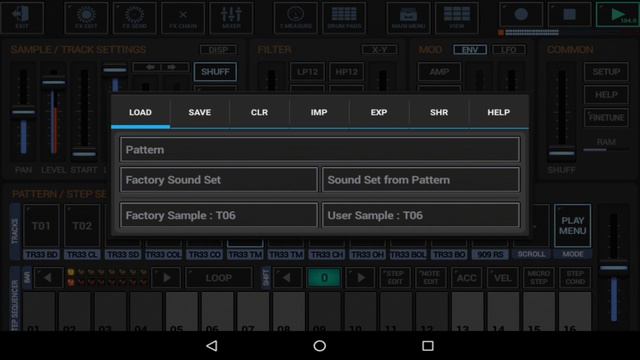Open the MAIN MENU icon

tap(408, 17)
